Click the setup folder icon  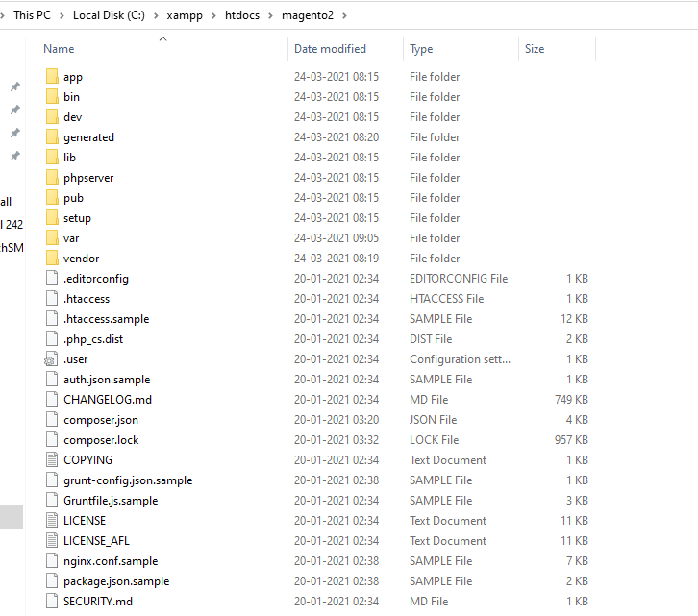tap(52, 217)
